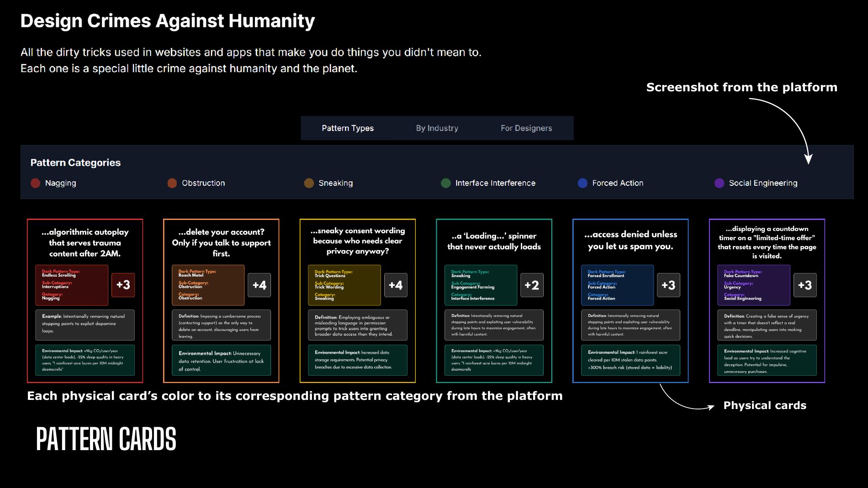
Task: Click the +3 badge on Forced Enrollment card
Action: tap(668, 285)
